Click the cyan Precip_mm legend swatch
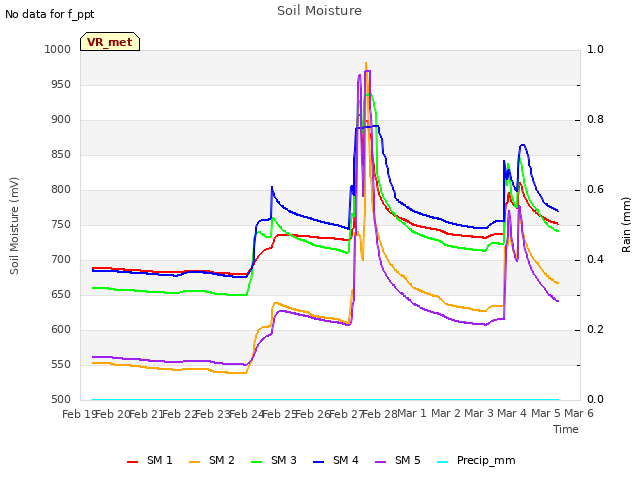Viewport: 640px width, 480px height. (x=443, y=462)
